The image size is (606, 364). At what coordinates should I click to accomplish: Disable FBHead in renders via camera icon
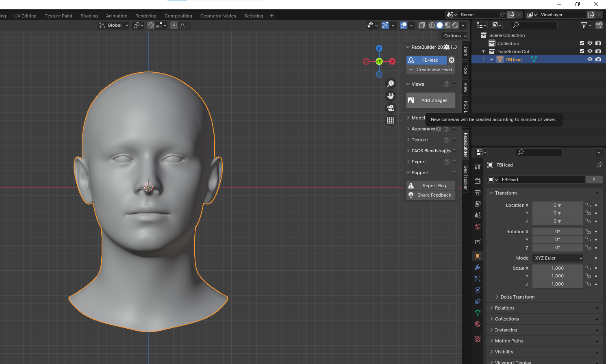(598, 59)
